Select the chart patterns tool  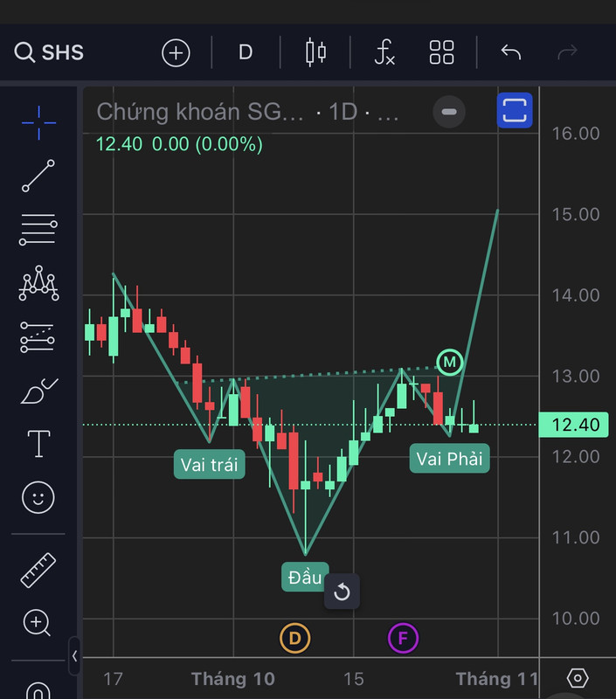click(38, 283)
